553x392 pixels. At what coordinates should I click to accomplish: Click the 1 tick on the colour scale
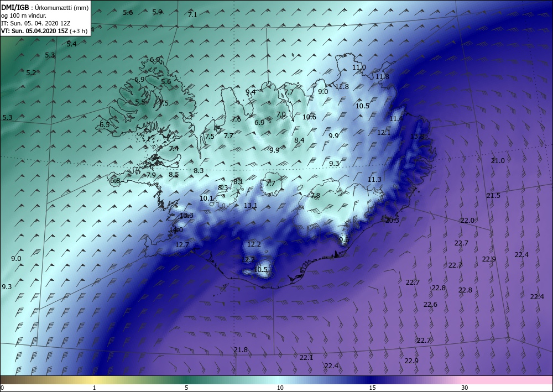[94, 388]
